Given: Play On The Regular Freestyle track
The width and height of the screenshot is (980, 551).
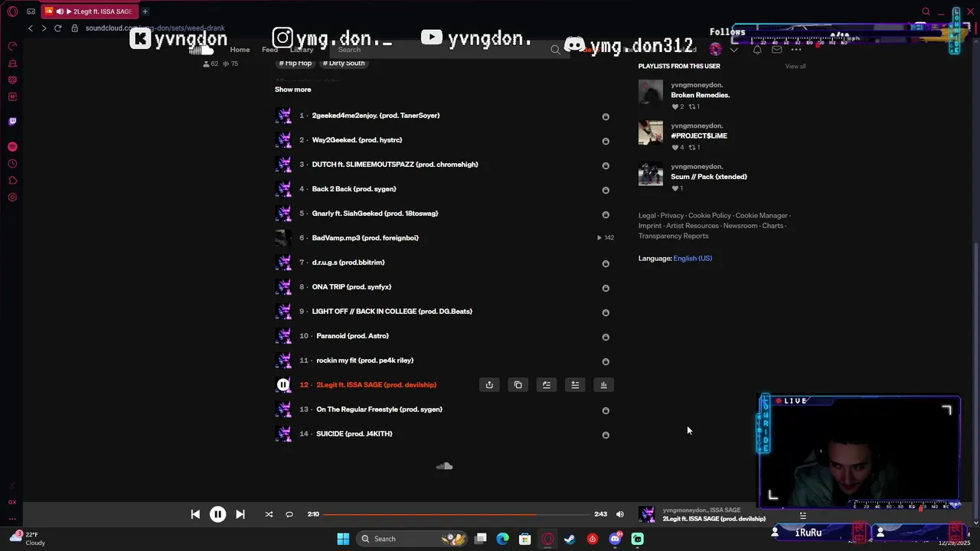Looking at the screenshot, I should [x=379, y=409].
